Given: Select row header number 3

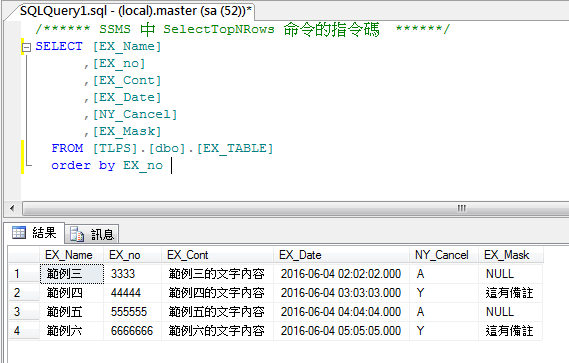Looking at the screenshot, I should pos(24,312).
